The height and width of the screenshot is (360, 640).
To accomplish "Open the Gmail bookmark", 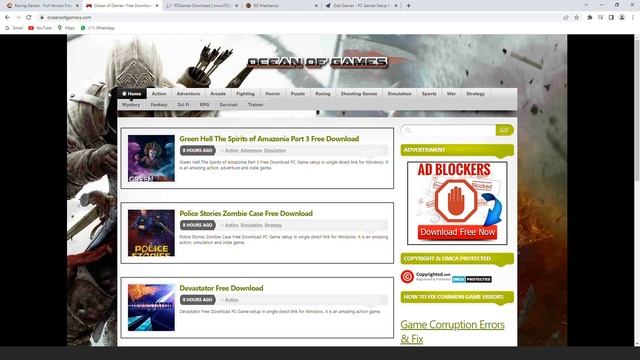I will (14, 28).
